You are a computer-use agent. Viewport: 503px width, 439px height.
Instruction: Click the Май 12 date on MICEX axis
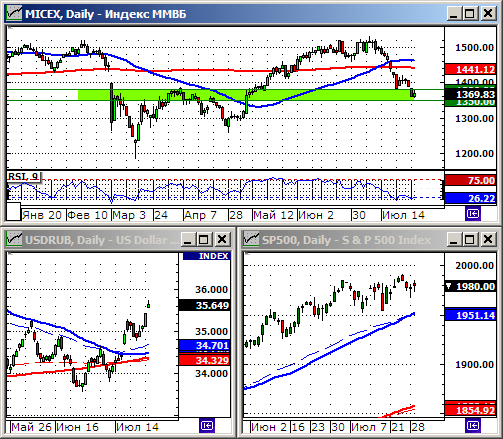coord(273,215)
